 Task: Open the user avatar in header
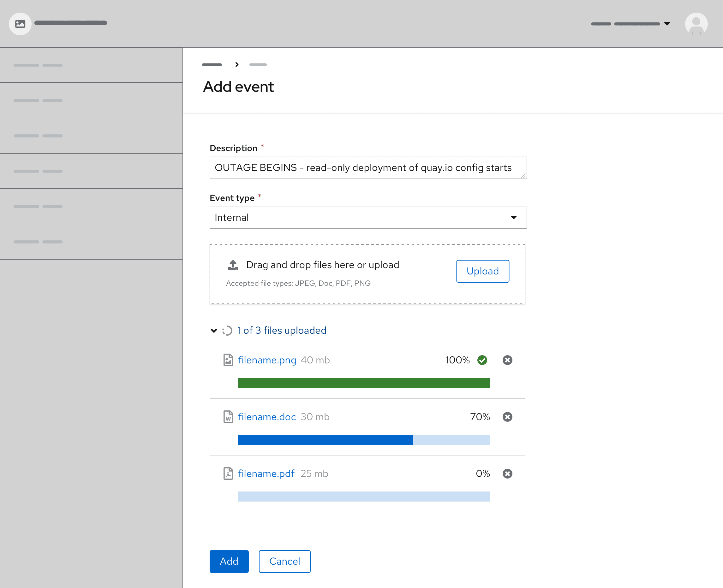click(696, 24)
